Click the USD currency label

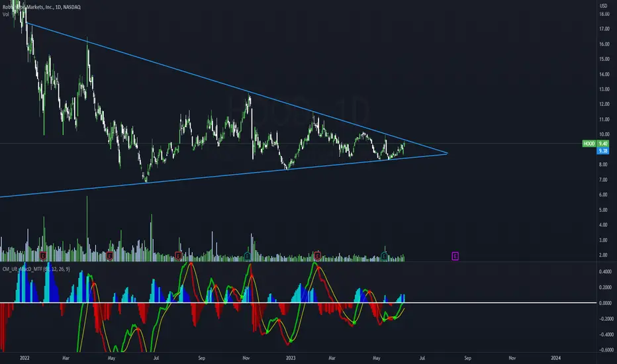click(x=603, y=5)
